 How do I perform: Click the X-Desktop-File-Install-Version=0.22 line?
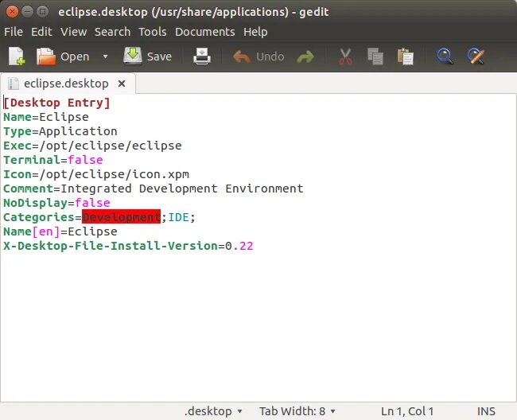click(128, 246)
